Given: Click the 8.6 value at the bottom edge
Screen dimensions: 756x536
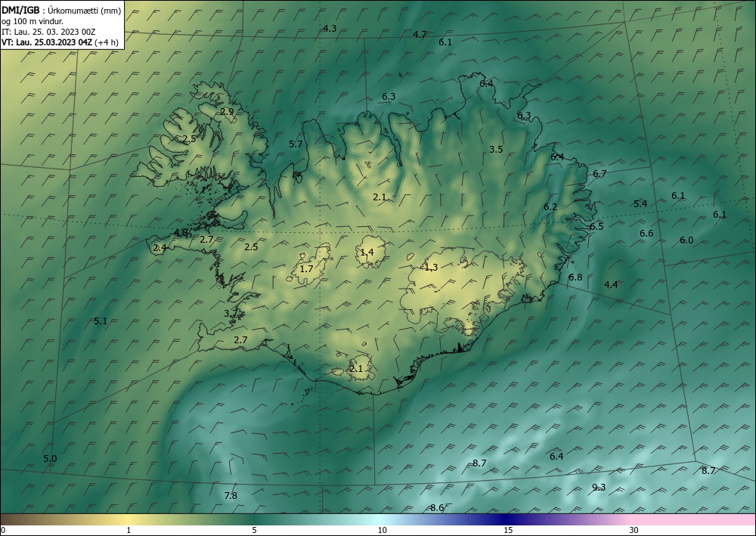Looking at the screenshot, I should pyautogui.click(x=437, y=507).
